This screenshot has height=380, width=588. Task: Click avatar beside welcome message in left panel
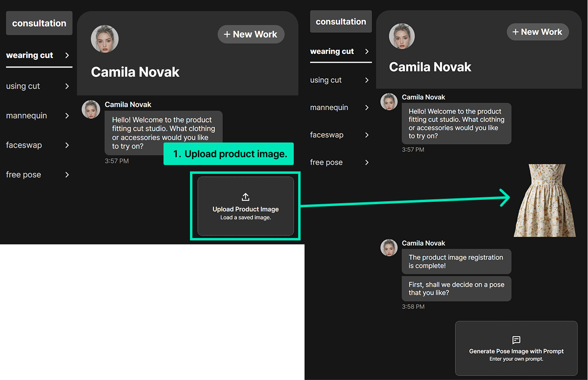[x=91, y=109]
